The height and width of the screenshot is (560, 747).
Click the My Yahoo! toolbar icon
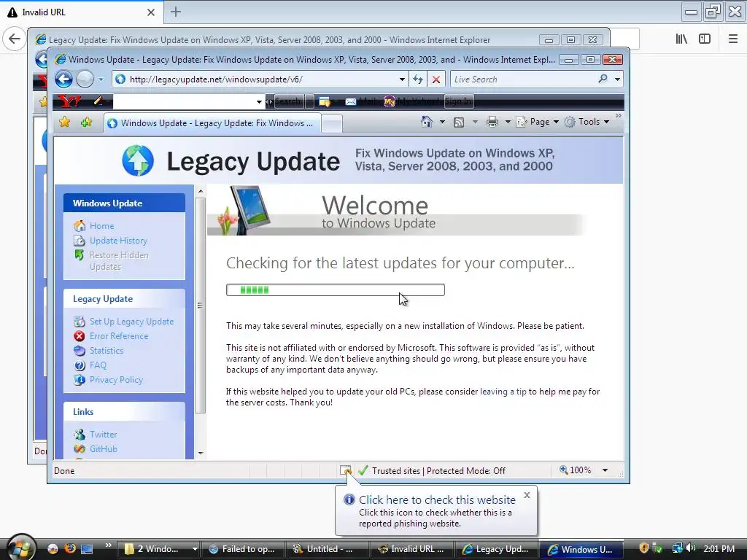pos(390,101)
